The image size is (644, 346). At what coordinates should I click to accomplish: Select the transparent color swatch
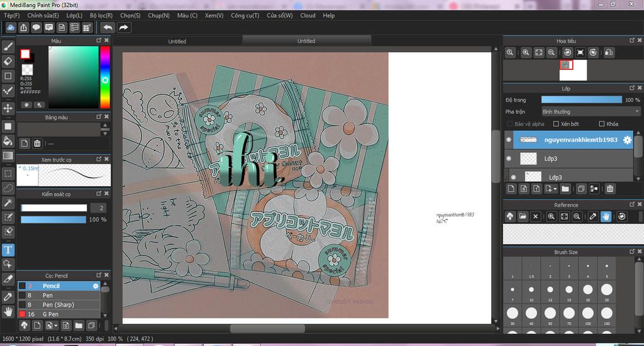coord(28,69)
